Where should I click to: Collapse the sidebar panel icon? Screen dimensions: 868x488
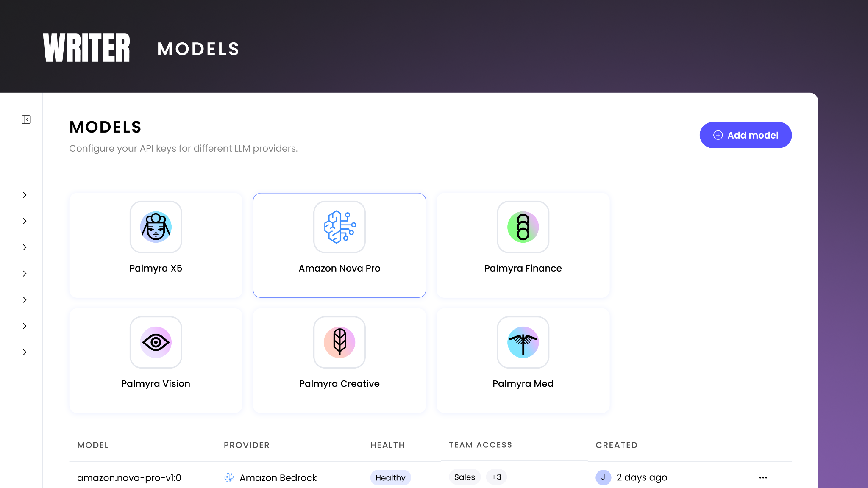click(x=26, y=119)
